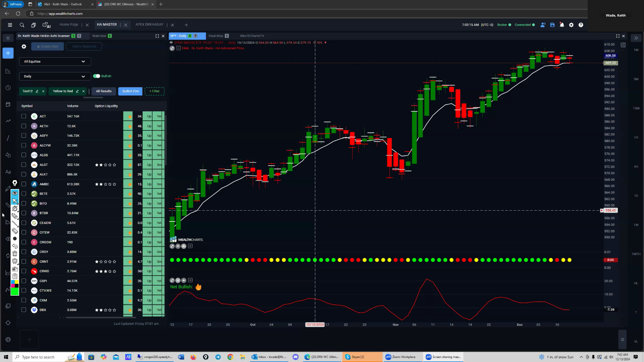Collapse the HA Advanced Price indicator
644x362 pixels.
(x=179, y=48)
